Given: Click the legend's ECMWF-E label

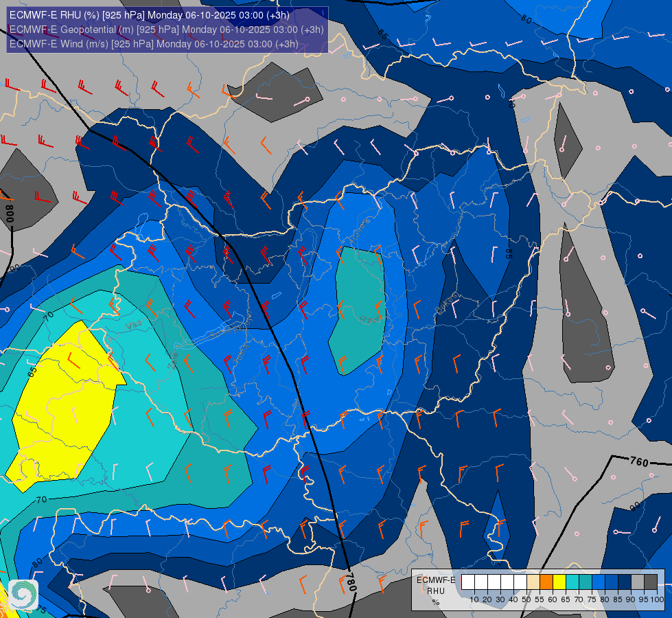Looking at the screenshot, I should [437, 580].
